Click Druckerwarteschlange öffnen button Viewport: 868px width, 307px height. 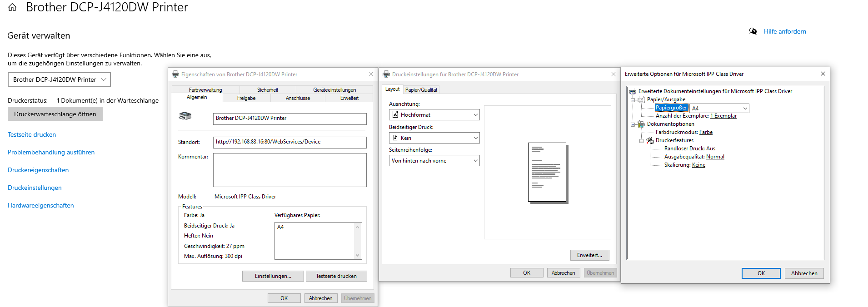pos(55,114)
